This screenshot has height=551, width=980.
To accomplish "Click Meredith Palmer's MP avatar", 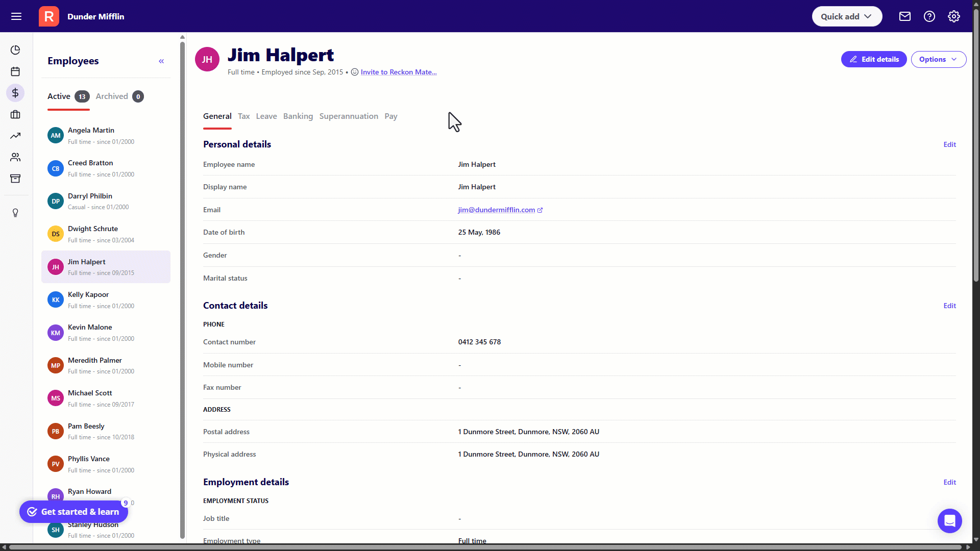I will click(x=56, y=365).
